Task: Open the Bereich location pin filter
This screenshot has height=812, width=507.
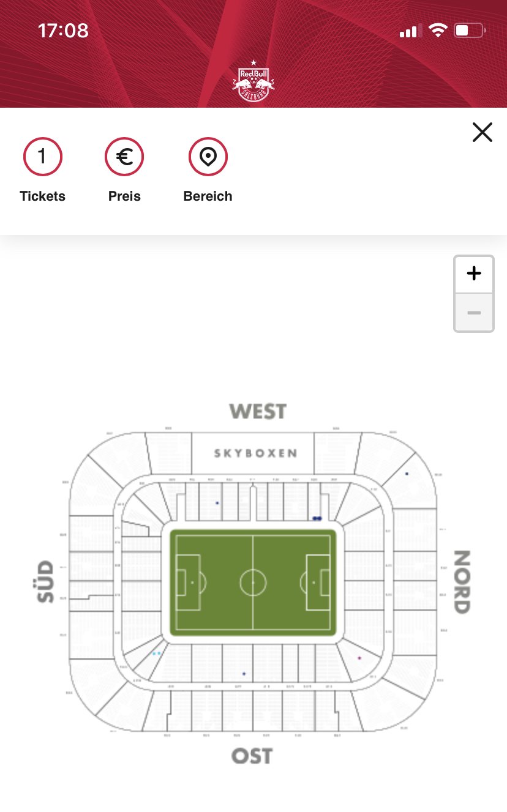Action: tap(208, 157)
